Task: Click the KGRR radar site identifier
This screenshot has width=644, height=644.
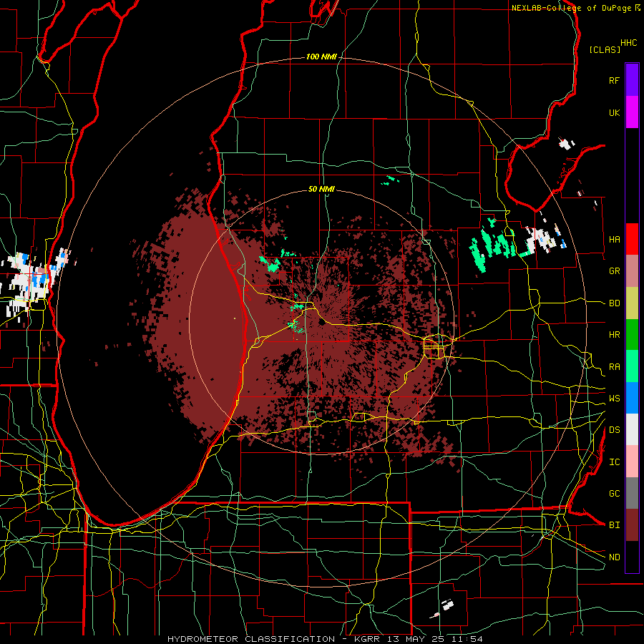Action: 367,639
